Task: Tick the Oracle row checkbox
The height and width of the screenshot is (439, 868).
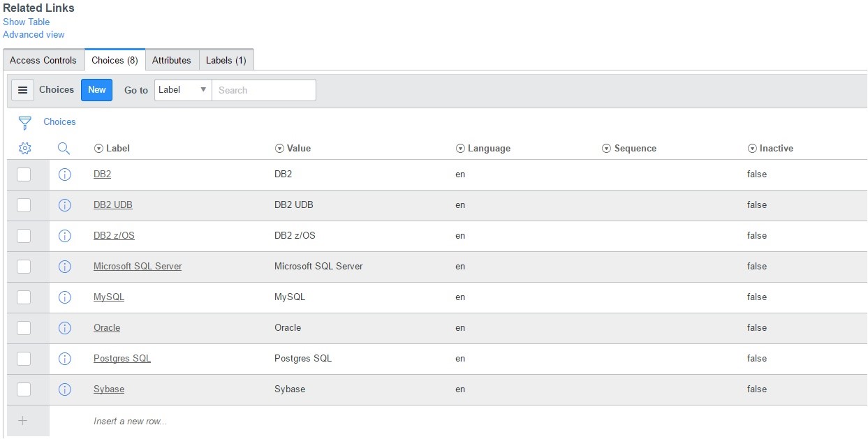Action: click(x=24, y=328)
